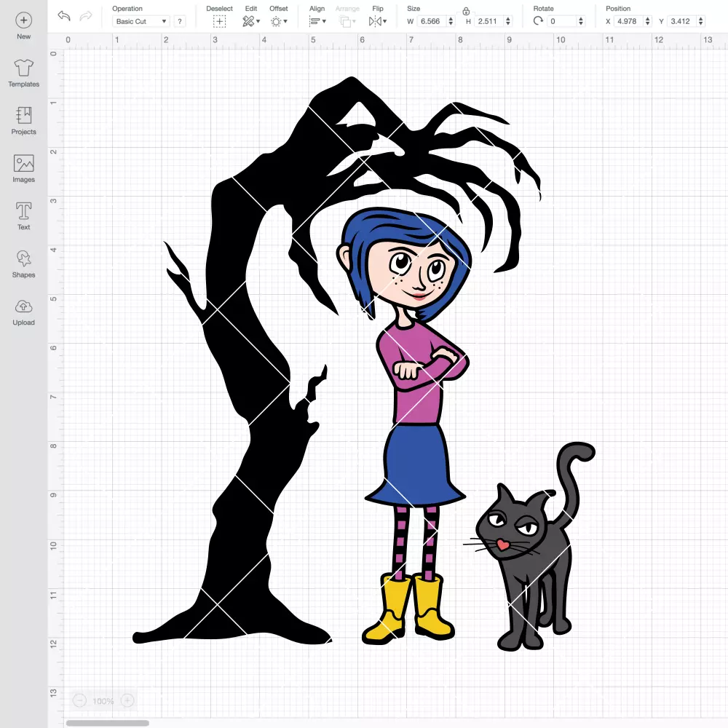Click the Size label in toolbar
The width and height of the screenshot is (728, 728).
[x=414, y=8]
